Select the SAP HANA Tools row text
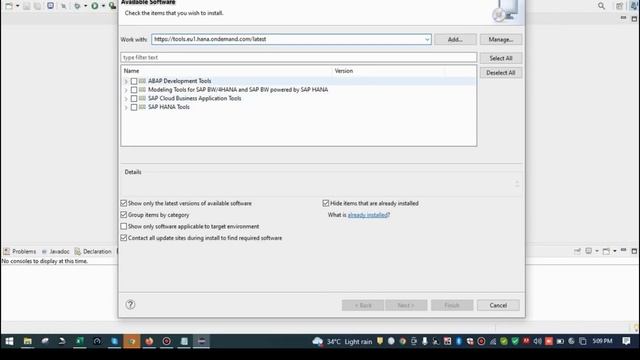This screenshot has width=640, height=360. pyautogui.click(x=169, y=107)
